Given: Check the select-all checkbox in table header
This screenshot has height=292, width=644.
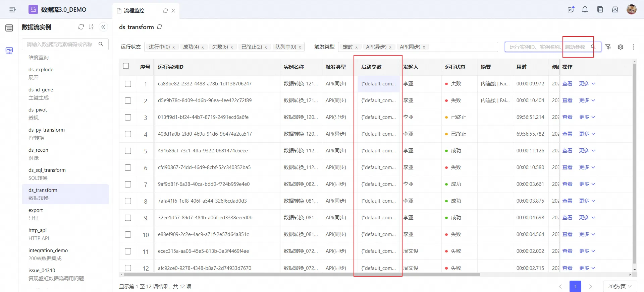Looking at the screenshot, I should click(x=126, y=66).
